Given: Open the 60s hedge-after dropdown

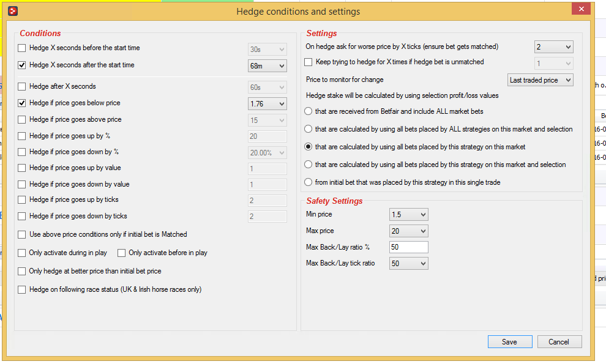Looking at the screenshot, I should [x=267, y=87].
